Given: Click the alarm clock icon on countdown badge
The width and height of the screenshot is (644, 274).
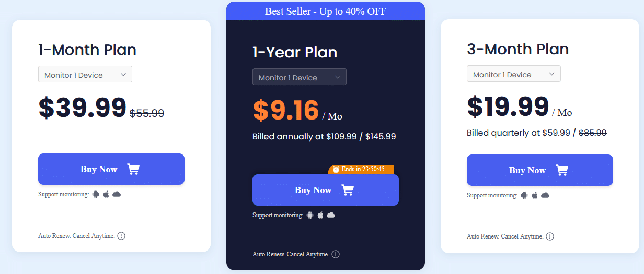Looking at the screenshot, I should [336, 169].
